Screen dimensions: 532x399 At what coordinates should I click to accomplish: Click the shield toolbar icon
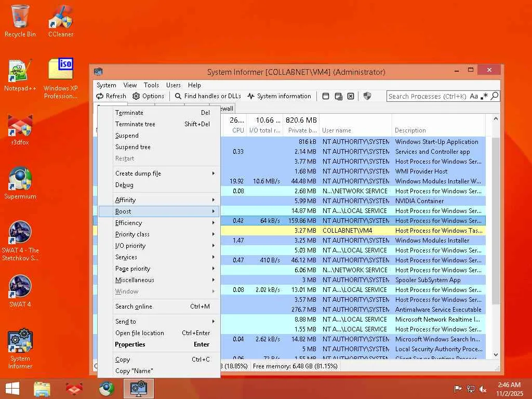pyautogui.click(x=367, y=96)
